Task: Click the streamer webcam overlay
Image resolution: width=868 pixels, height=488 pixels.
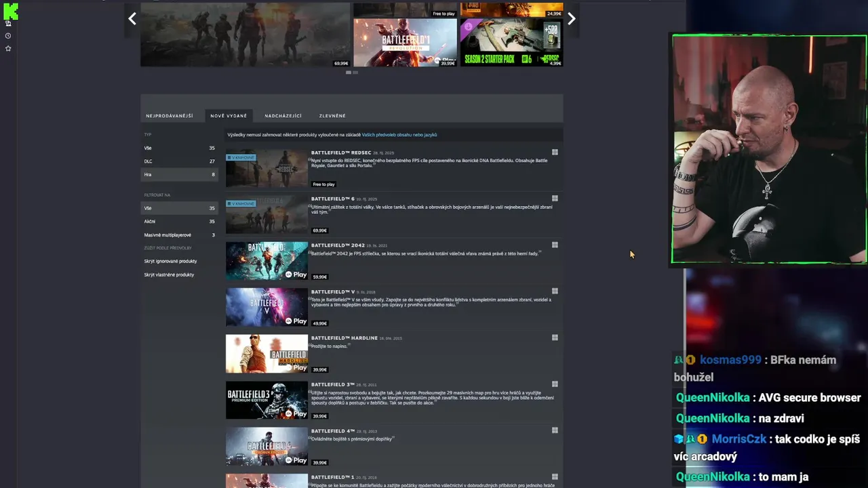Action: 769,149
